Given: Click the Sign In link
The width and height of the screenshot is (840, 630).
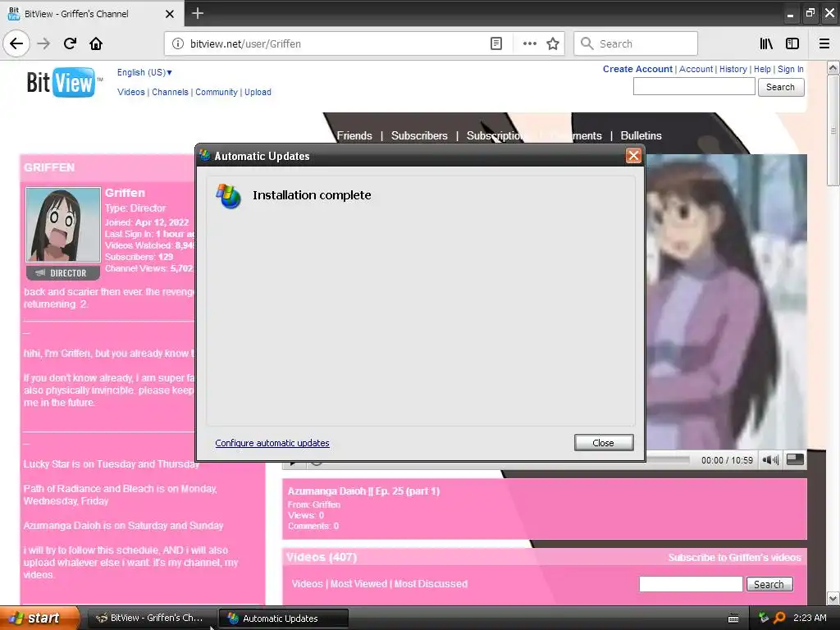Looking at the screenshot, I should [790, 69].
